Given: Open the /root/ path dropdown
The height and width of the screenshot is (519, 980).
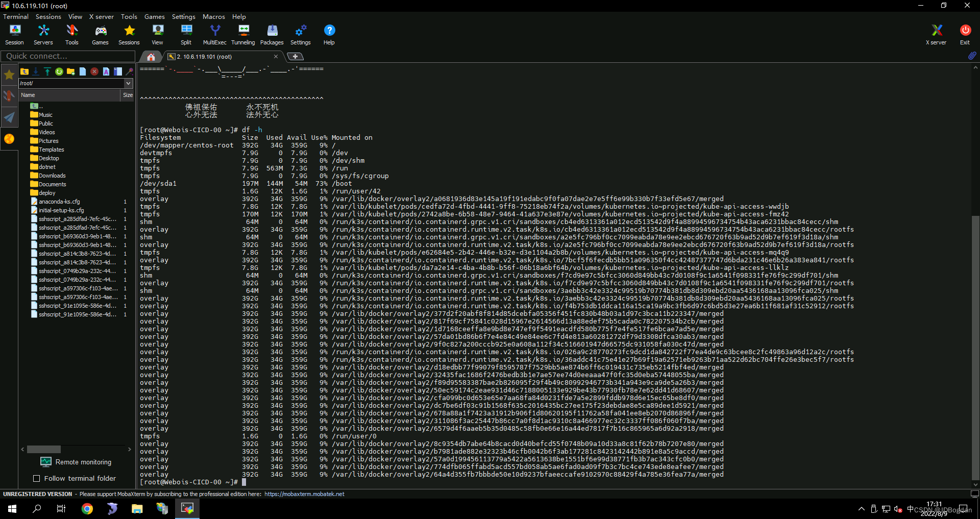Looking at the screenshot, I should pos(129,83).
